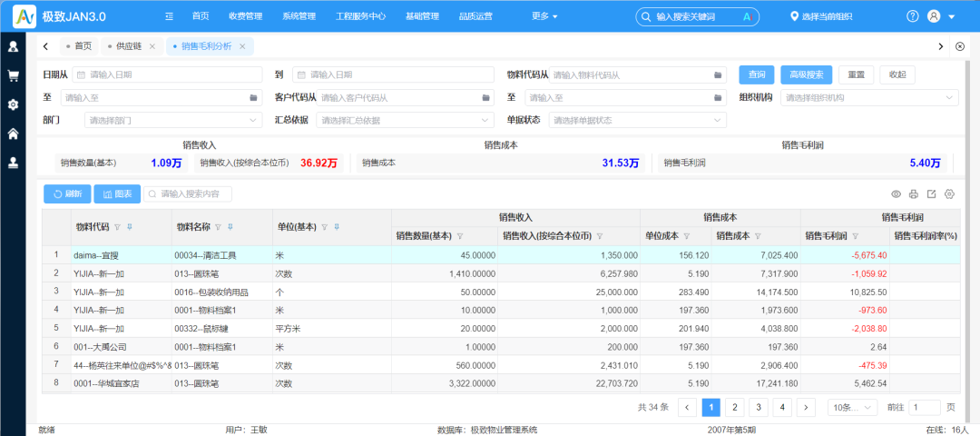980x436 pixels.
Task: Click the 重置 button
Action: 857,74
